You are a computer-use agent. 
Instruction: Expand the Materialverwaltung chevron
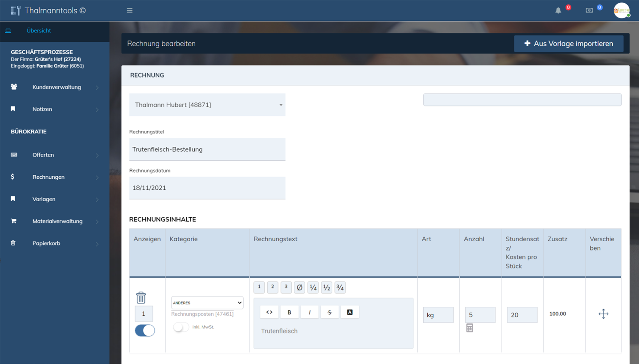97,222
